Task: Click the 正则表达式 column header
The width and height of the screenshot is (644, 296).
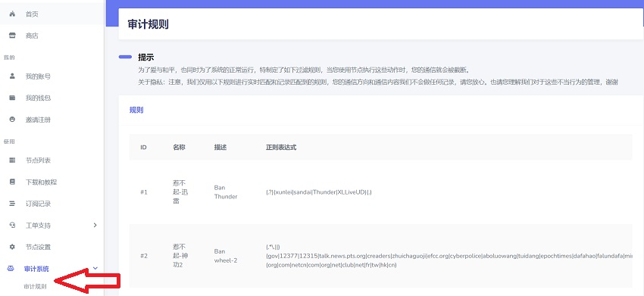Action: pyautogui.click(x=281, y=147)
